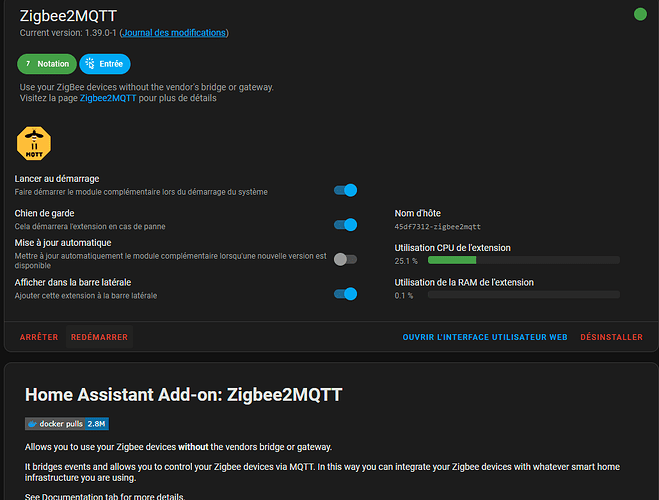Visit the Zigbee2MQTT page link
659x500 pixels.
108,98
